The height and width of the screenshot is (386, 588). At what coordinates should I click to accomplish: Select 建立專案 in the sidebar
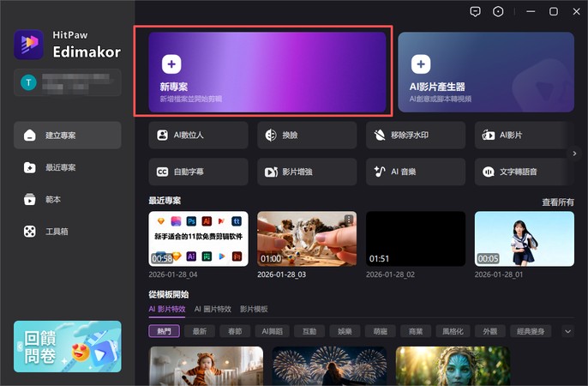(68, 135)
